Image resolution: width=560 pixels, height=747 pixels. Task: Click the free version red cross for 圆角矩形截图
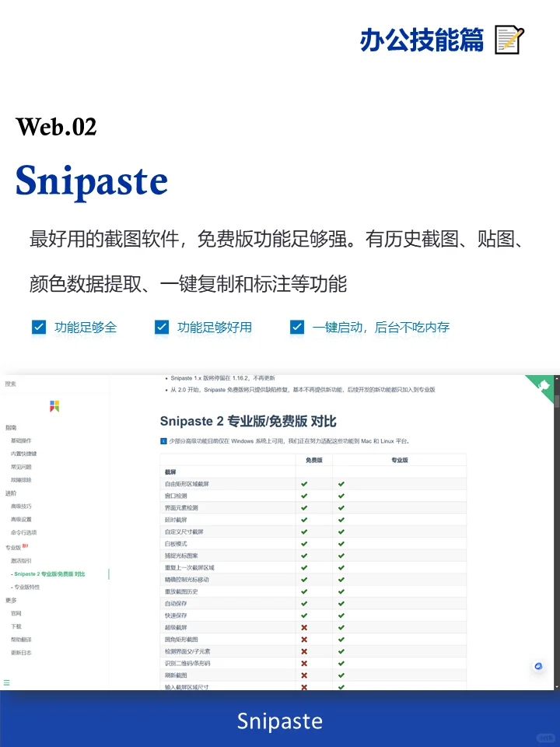coord(304,640)
